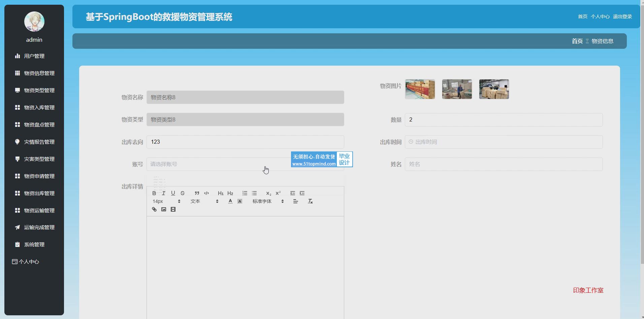
Task: Toggle H1 heading style
Action: click(x=221, y=193)
